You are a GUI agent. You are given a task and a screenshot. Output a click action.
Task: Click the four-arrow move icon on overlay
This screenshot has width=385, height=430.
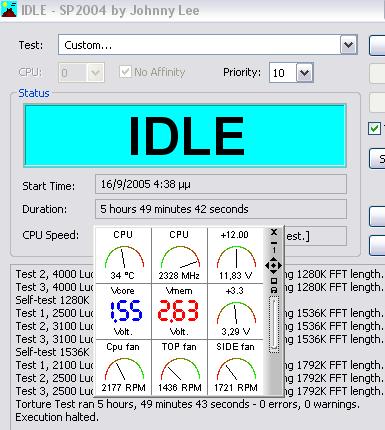tap(273, 266)
